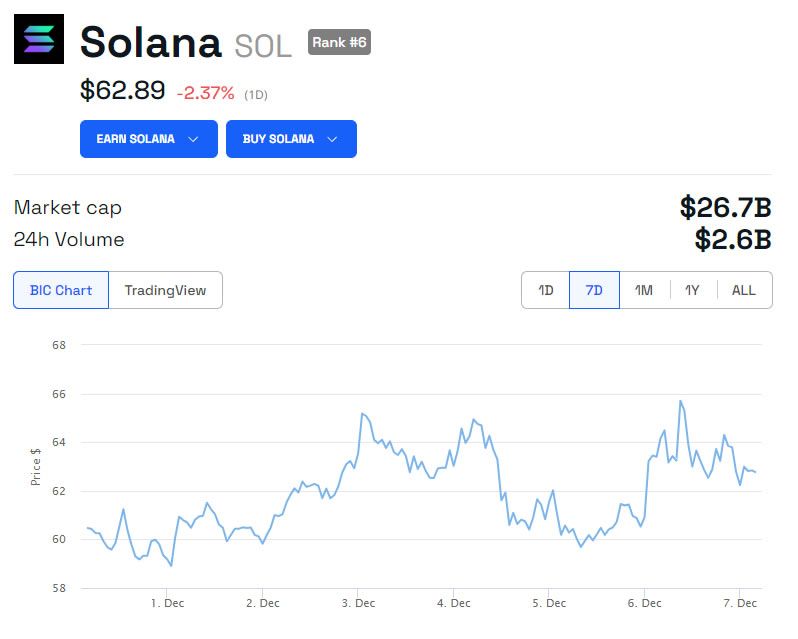Screen dimensions: 798x639
Task: Select the 7D time range
Action: click(x=594, y=290)
